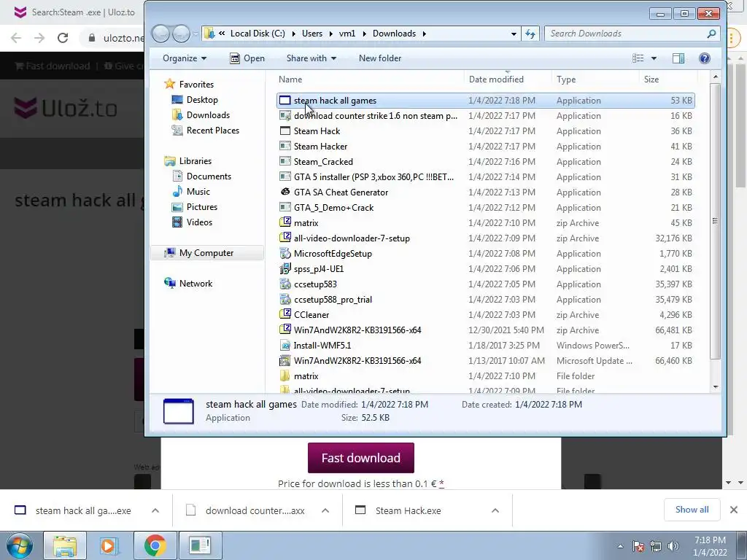Click the Chrome reload page icon
This screenshot has height=560, width=747.
(63, 38)
